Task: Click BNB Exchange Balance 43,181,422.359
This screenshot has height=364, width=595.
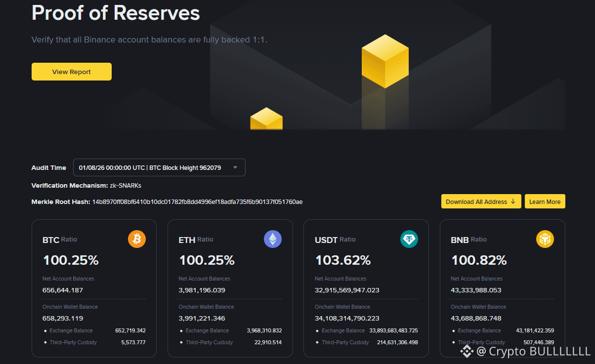Action: pos(535,330)
